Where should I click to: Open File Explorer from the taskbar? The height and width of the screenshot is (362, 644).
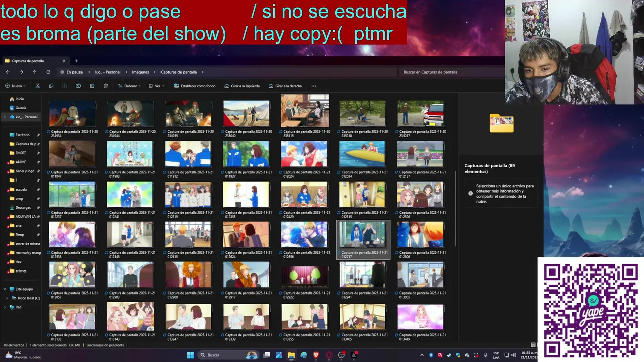point(291,355)
